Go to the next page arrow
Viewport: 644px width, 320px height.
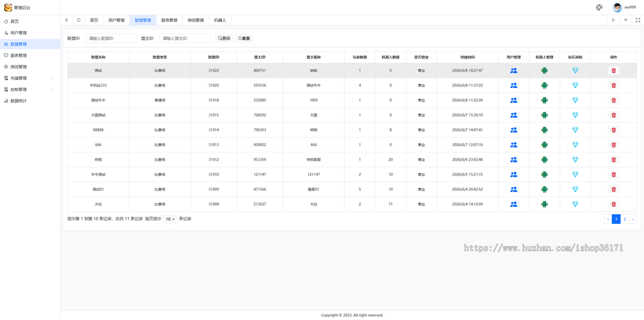click(x=633, y=219)
